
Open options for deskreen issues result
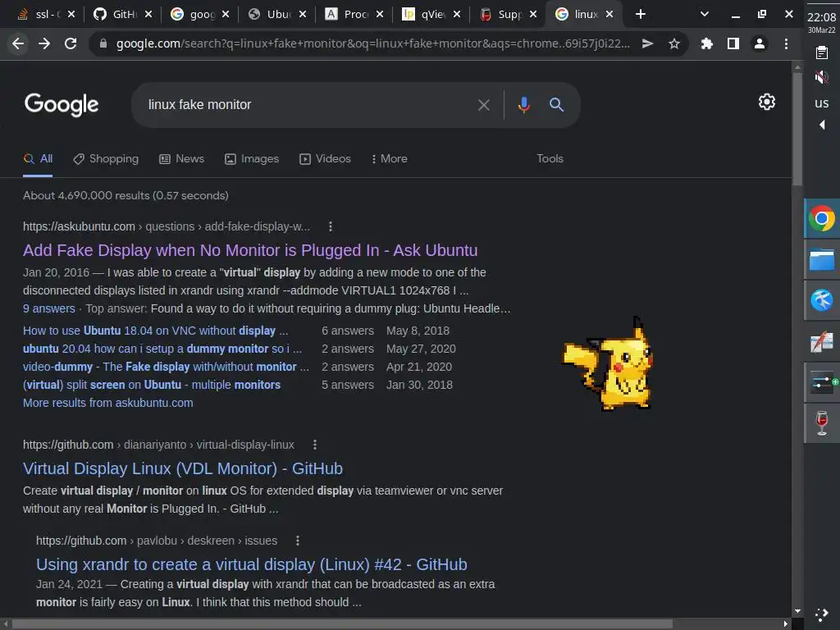[x=298, y=541]
